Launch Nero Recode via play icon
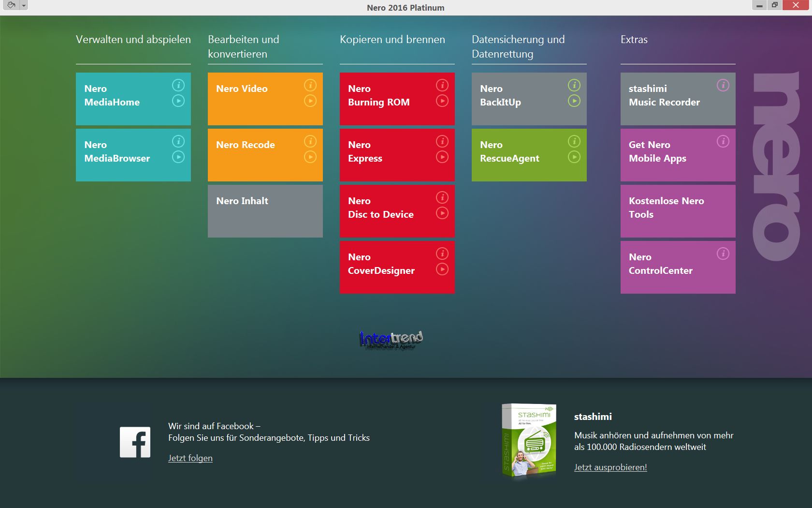The height and width of the screenshot is (508, 812). pos(310,157)
